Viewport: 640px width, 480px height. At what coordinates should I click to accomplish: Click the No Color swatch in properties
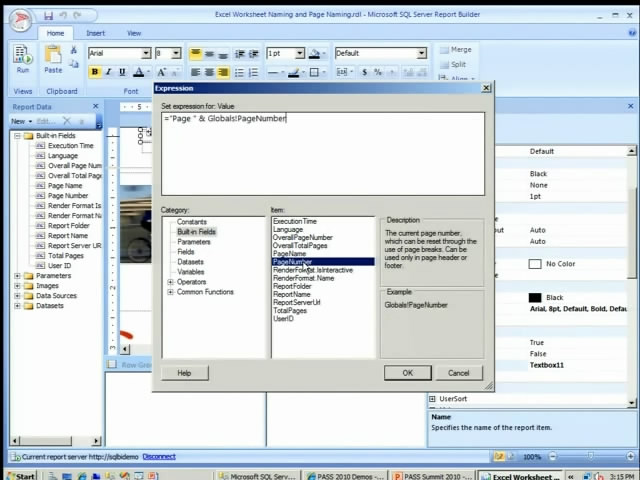click(x=535, y=264)
